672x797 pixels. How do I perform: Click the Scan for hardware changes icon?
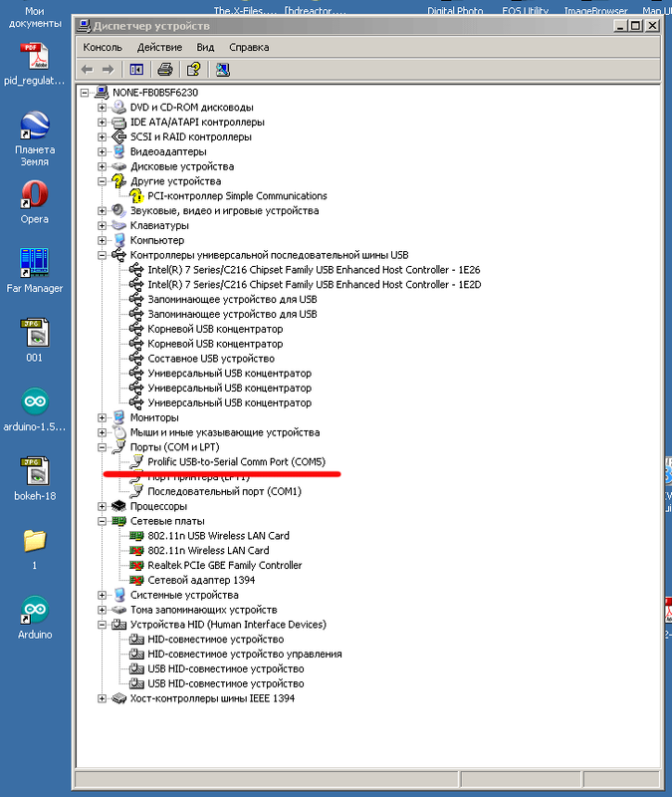tap(222, 70)
